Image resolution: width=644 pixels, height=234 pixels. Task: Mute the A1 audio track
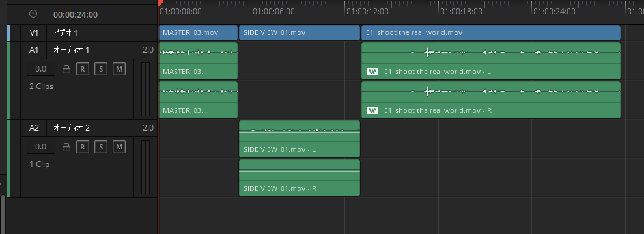coord(119,70)
